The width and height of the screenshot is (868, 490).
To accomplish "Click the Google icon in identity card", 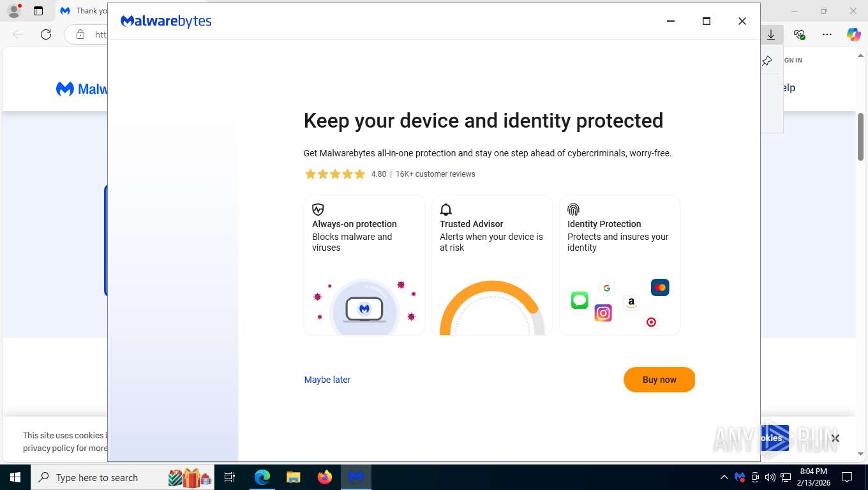I will [x=607, y=288].
